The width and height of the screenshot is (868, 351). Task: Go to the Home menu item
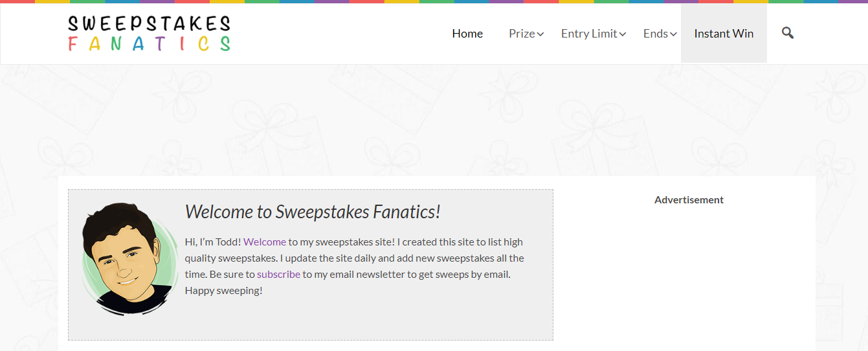pos(467,34)
